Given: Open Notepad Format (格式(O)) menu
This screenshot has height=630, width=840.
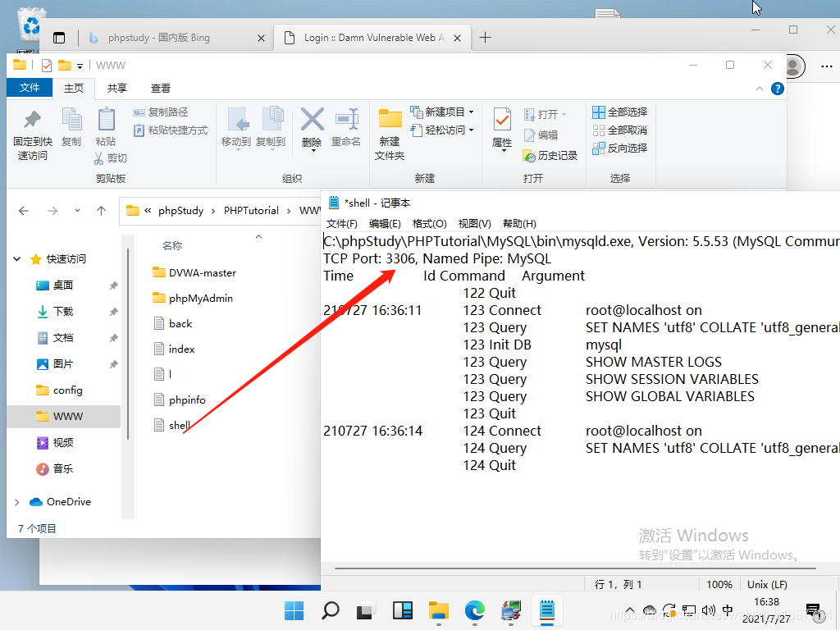Looking at the screenshot, I should 429,223.
